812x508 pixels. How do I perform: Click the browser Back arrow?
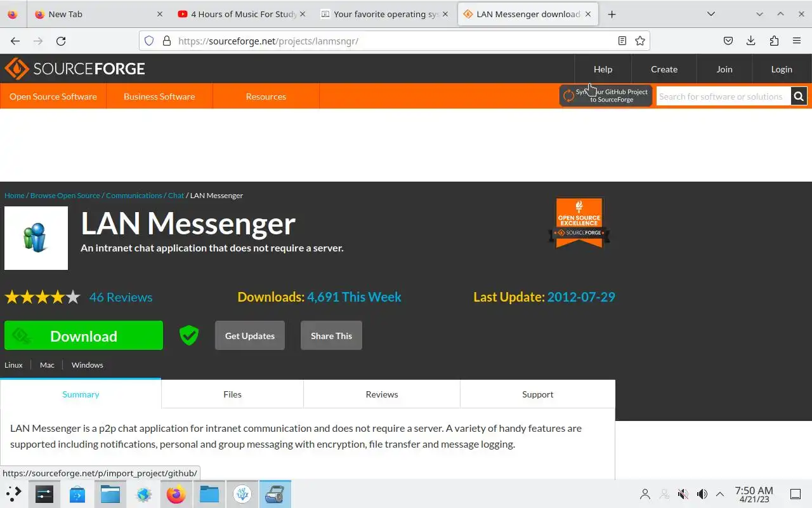[x=15, y=41]
